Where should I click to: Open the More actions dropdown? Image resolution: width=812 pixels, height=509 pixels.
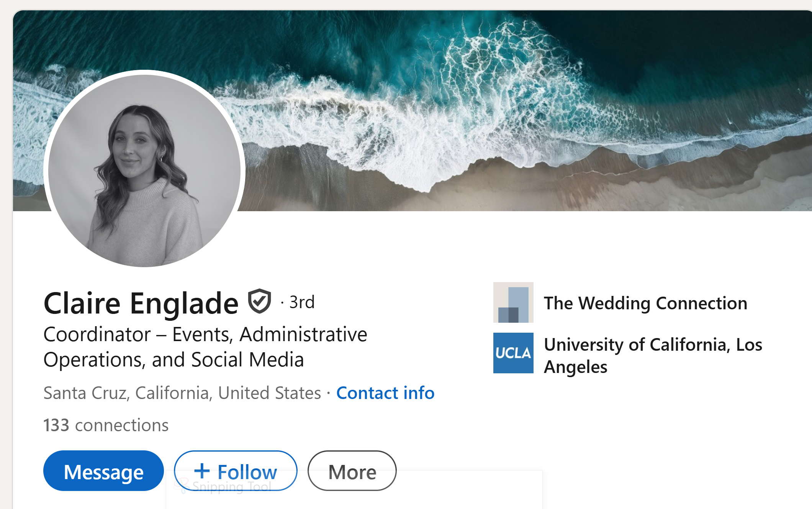[x=352, y=471]
